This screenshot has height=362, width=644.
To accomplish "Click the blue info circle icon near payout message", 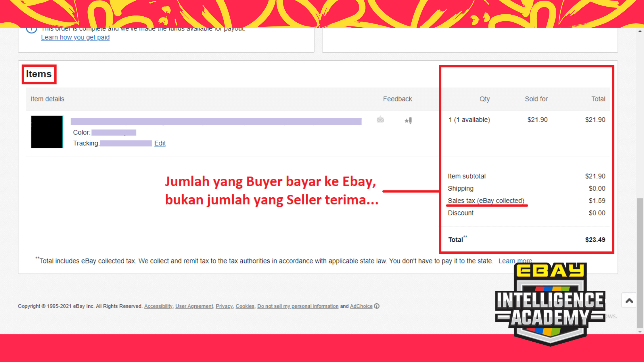I will coord(32,30).
